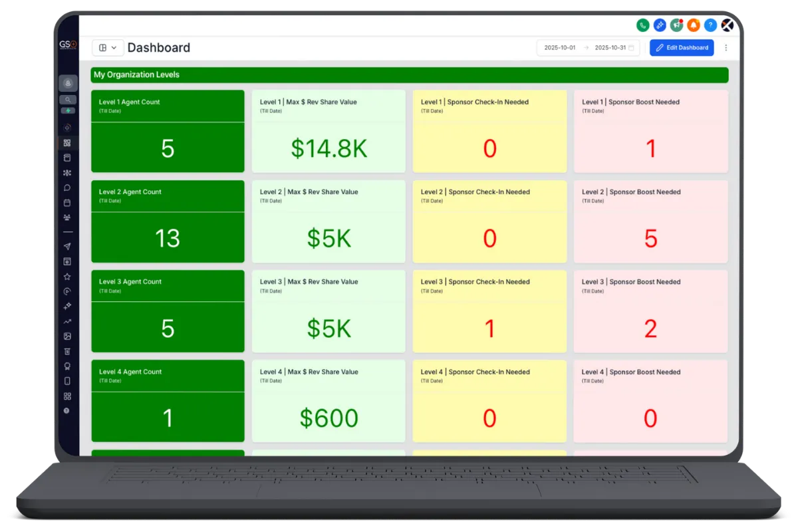The image size is (798, 532).
Task: Open the document scroll icon in sidebar
Action: 67,351
